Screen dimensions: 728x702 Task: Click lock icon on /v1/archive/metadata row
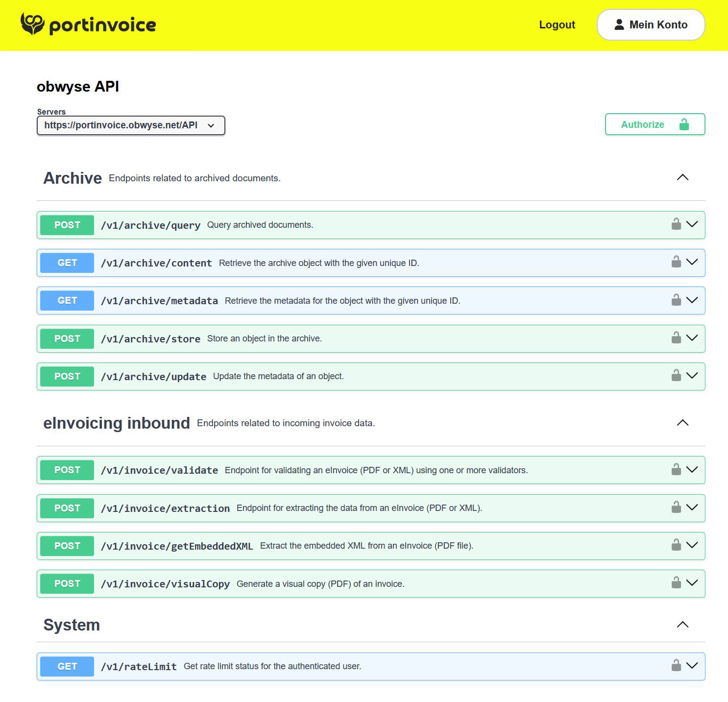click(x=676, y=300)
